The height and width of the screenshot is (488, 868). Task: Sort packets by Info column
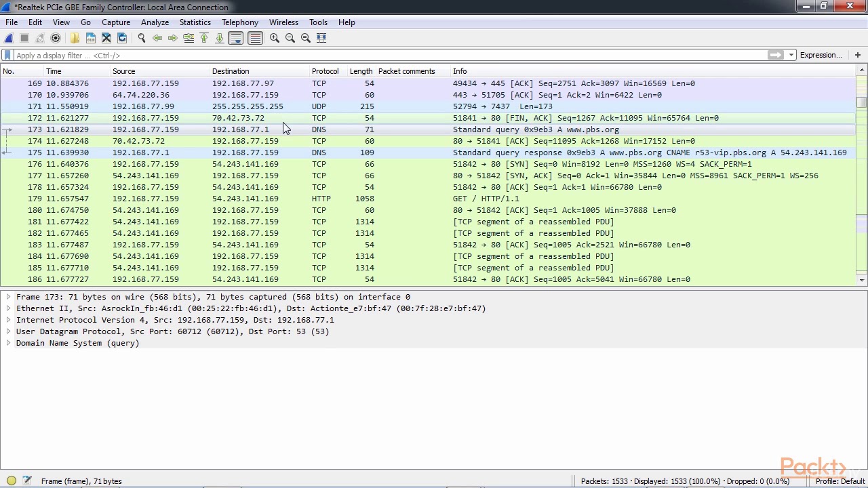click(x=654, y=71)
